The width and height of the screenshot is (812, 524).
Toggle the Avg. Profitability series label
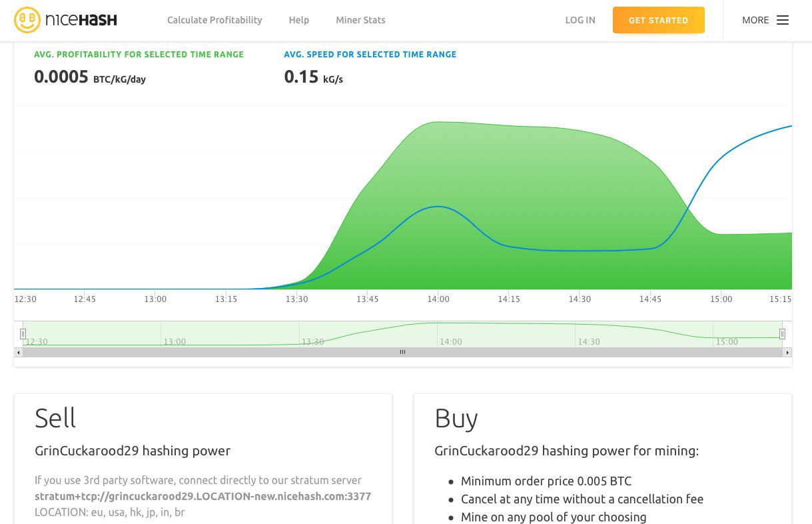click(x=139, y=55)
